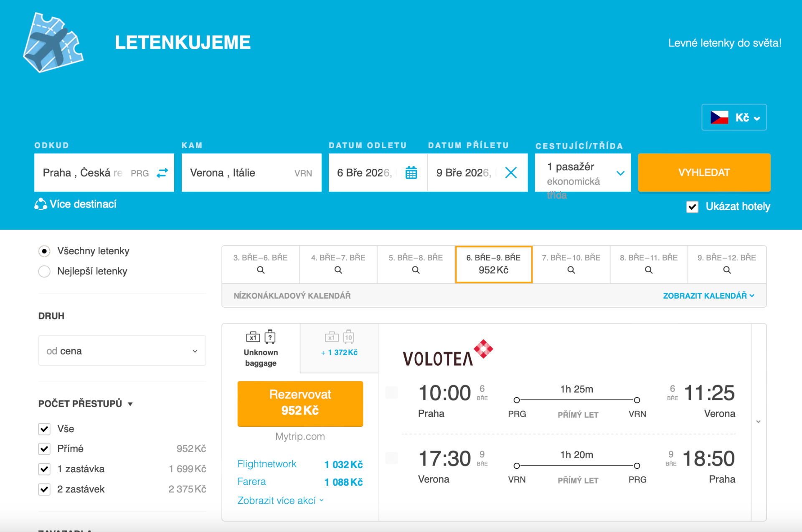This screenshot has height=532, width=802.
Task: Switch to 9. BŘE–12. BŘE date tab
Action: pyautogui.click(x=726, y=264)
